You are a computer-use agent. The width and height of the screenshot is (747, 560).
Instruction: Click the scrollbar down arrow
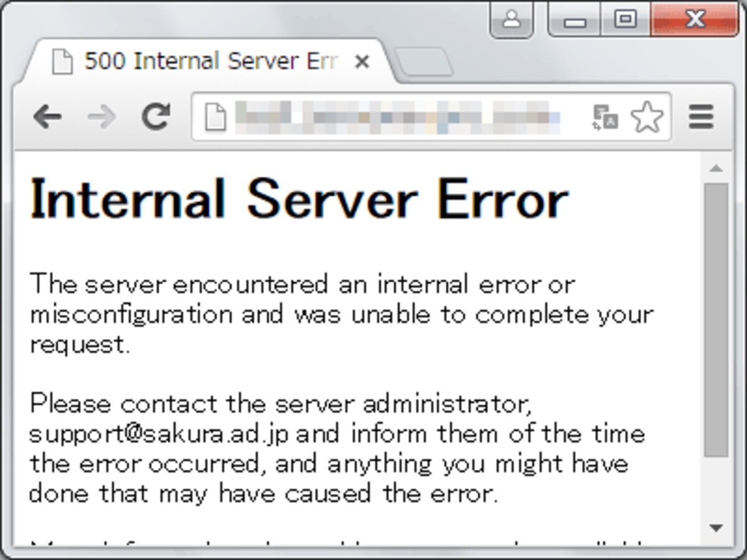(x=716, y=528)
